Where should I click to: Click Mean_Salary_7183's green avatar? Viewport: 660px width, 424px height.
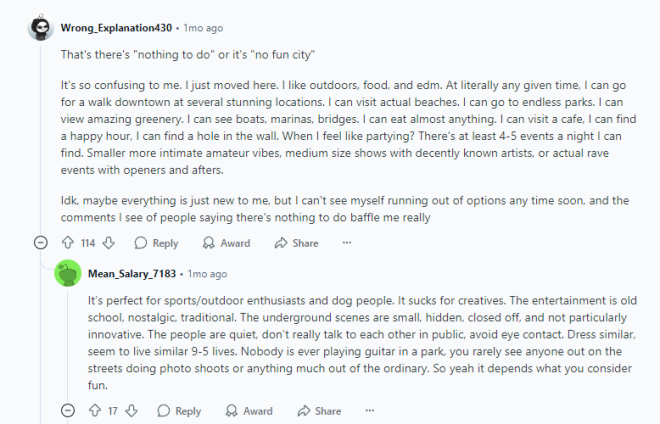point(68,273)
